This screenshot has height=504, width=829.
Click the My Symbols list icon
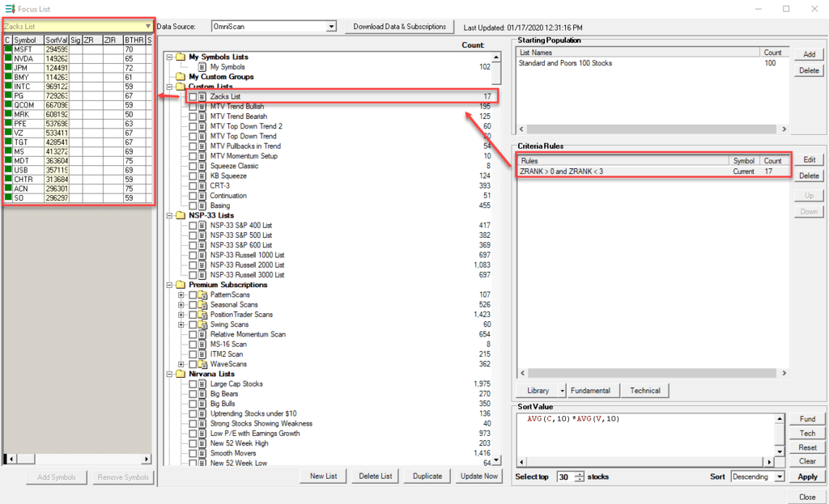pyautogui.click(x=202, y=67)
